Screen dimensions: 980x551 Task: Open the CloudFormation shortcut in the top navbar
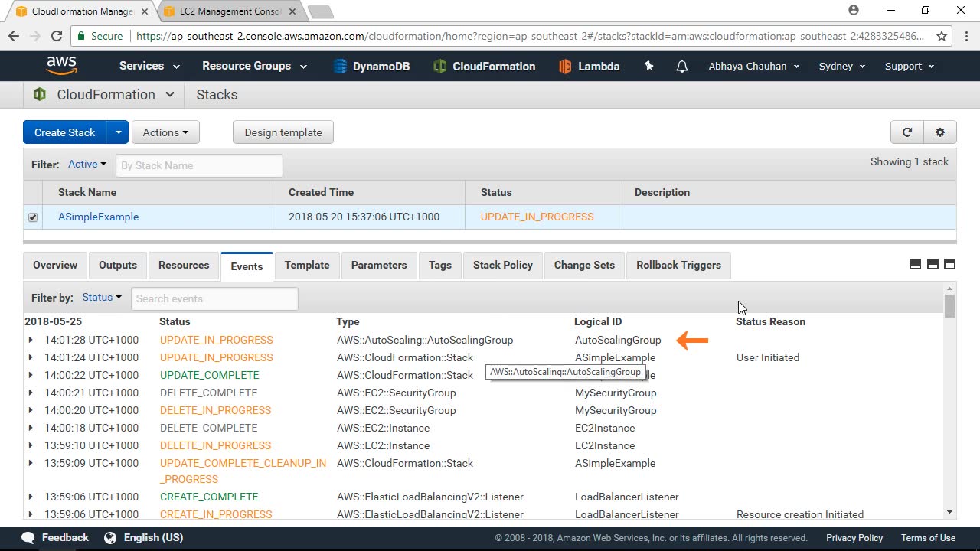click(x=484, y=67)
